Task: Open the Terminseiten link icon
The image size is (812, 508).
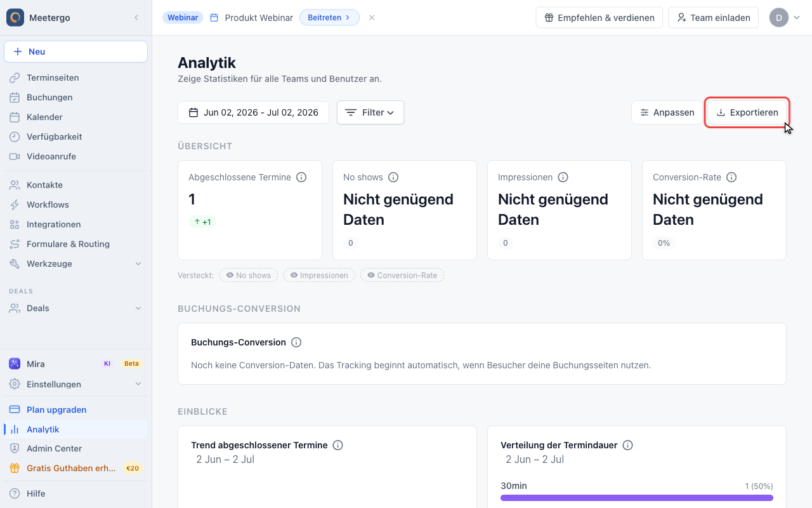Action: pos(15,77)
